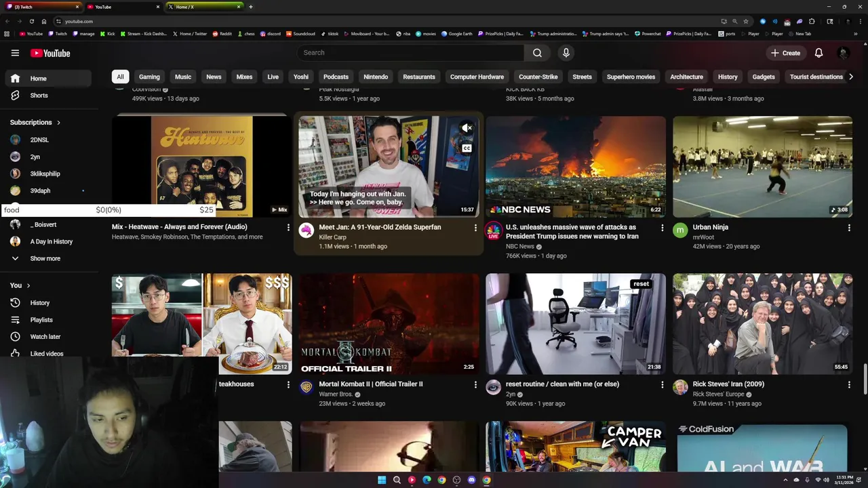Image resolution: width=868 pixels, height=488 pixels.
Task: Open mrWoot channel avatar
Action: pos(680,230)
